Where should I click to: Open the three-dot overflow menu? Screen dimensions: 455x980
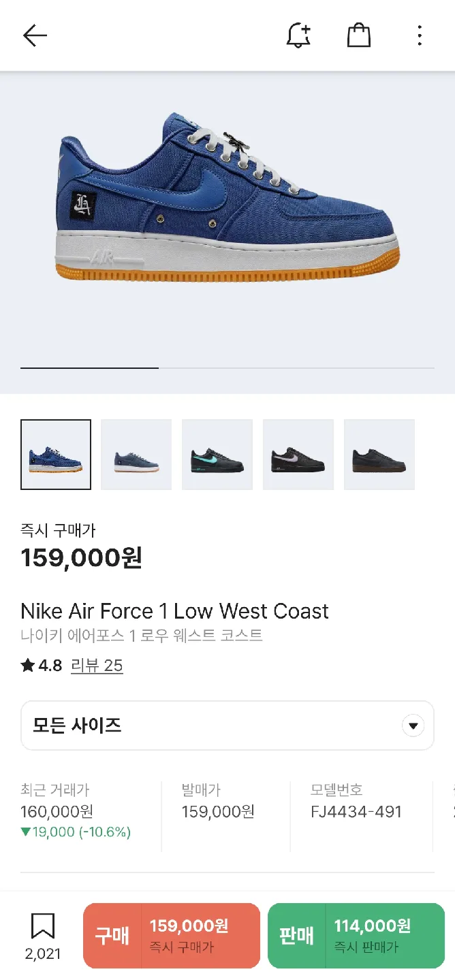coord(420,35)
